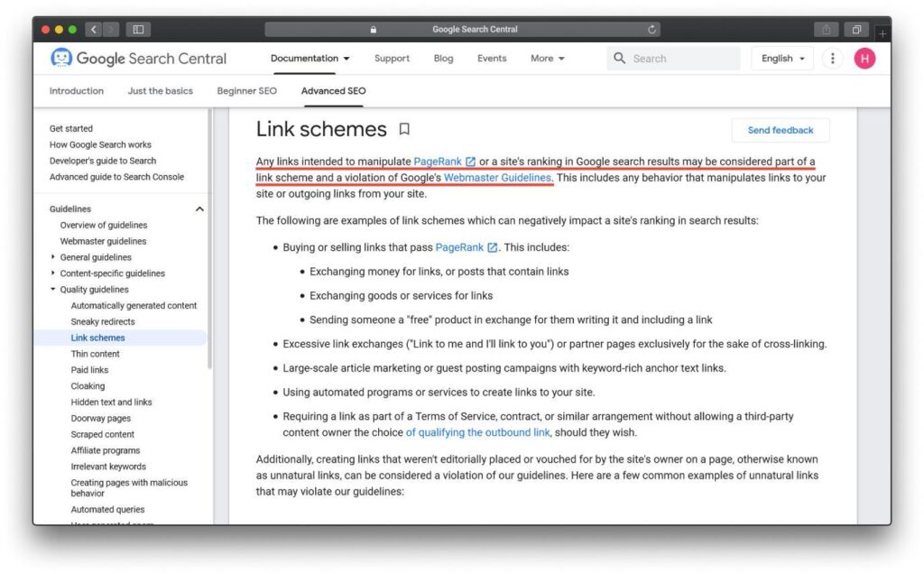Click the browser share icon
The image size is (924, 574).
(826, 28)
